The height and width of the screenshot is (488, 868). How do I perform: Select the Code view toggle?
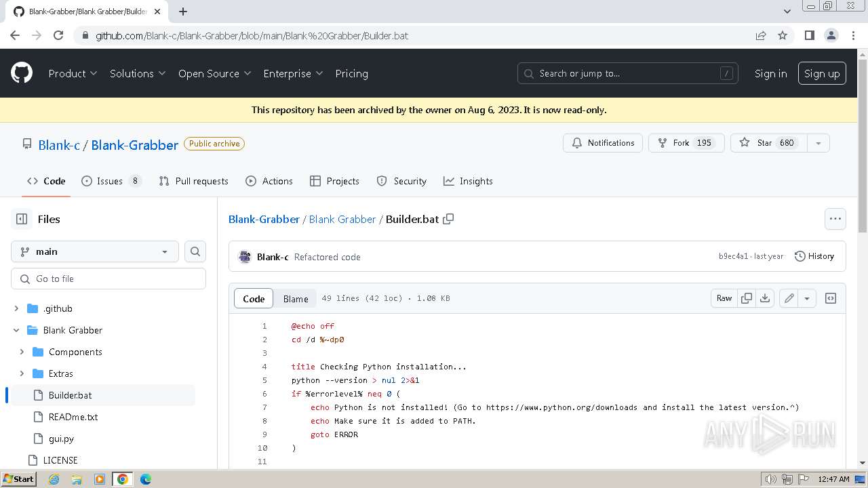254,298
